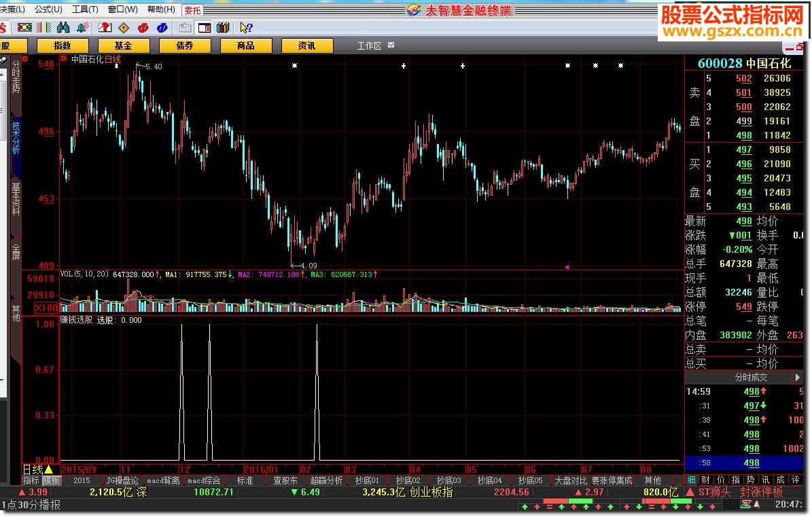Click the magenta arrow marker below the price chart
Viewport: 812px width, 517px height.
click(x=567, y=267)
